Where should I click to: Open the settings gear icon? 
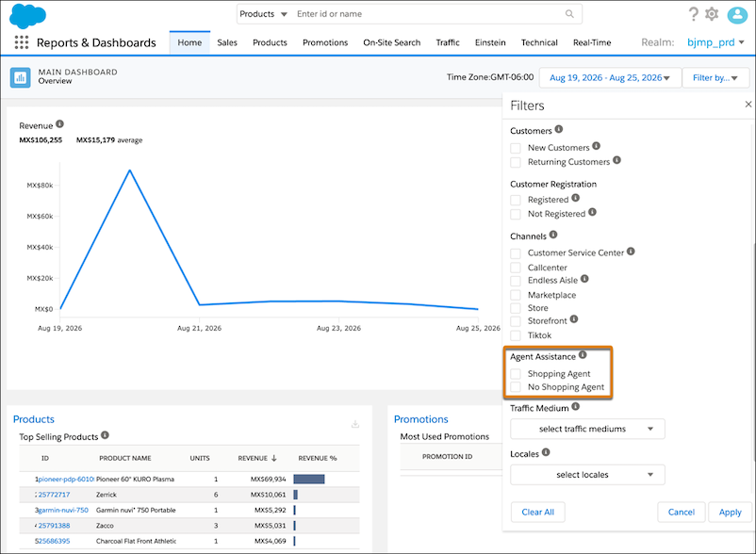click(x=712, y=14)
